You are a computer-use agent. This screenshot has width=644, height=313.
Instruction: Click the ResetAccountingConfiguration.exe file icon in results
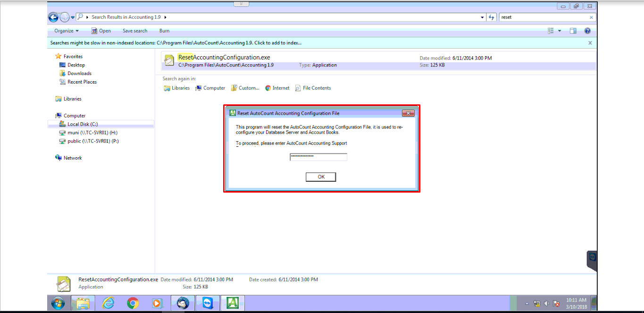(169, 61)
